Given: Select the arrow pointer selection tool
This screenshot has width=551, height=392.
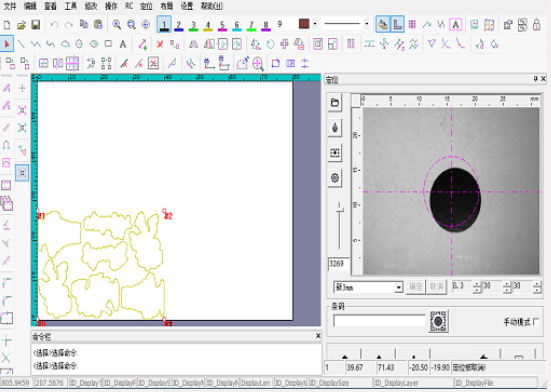Looking at the screenshot, I should pos(7,44).
